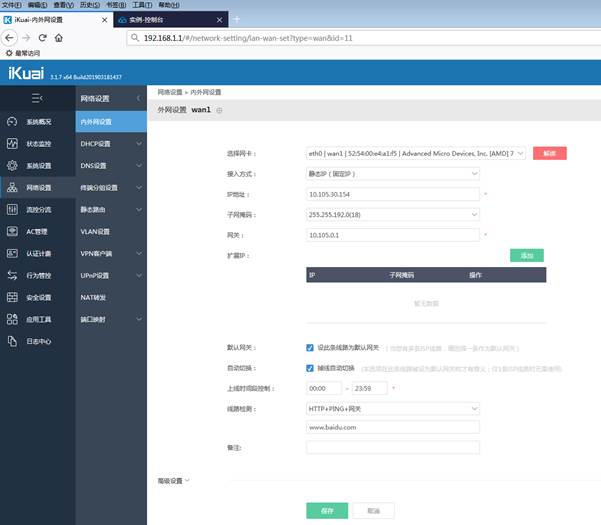The width and height of the screenshot is (601, 525).
Task: Click the green 保存 save button
Action: coord(327,510)
